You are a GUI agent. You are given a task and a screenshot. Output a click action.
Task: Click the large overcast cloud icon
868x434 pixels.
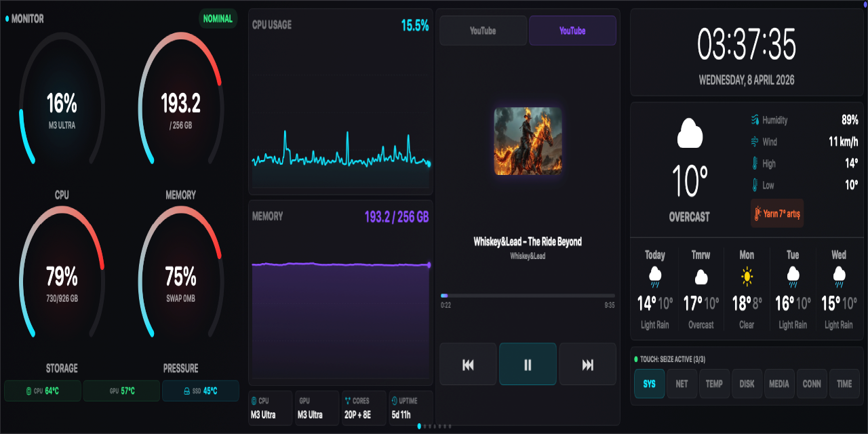[690, 133]
